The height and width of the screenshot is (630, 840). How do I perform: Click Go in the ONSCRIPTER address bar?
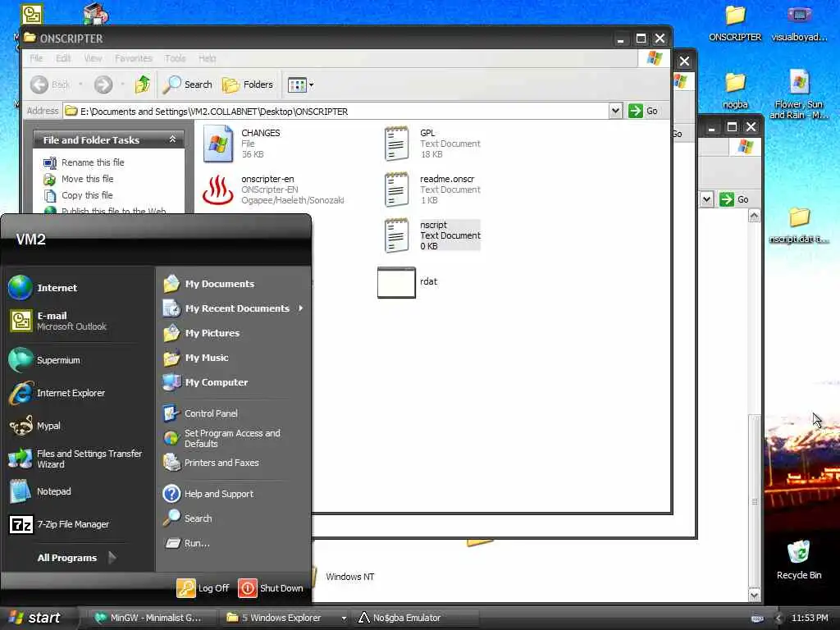click(x=643, y=111)
